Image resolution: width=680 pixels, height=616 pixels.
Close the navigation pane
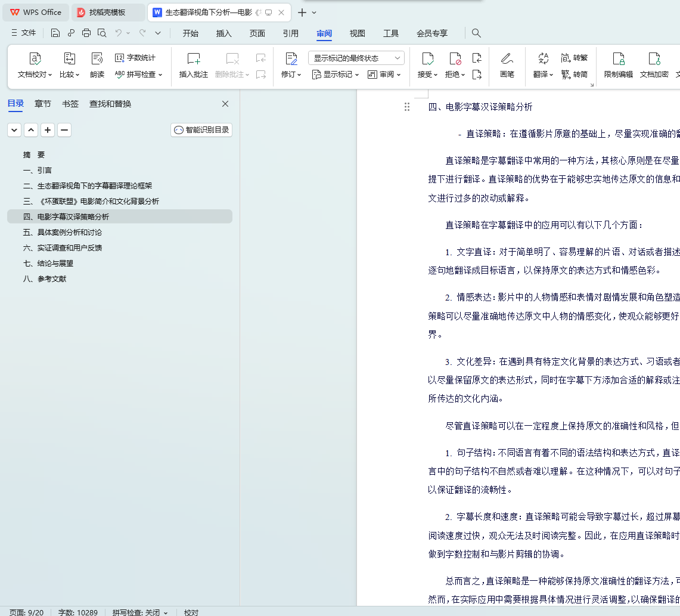coord(225,104)
